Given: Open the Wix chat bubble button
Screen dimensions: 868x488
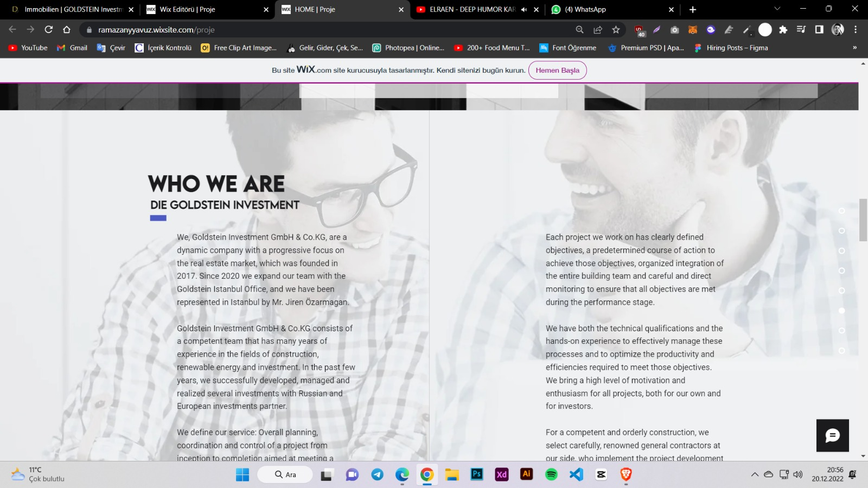Looking at the screenshot, I should click(833, 435).
